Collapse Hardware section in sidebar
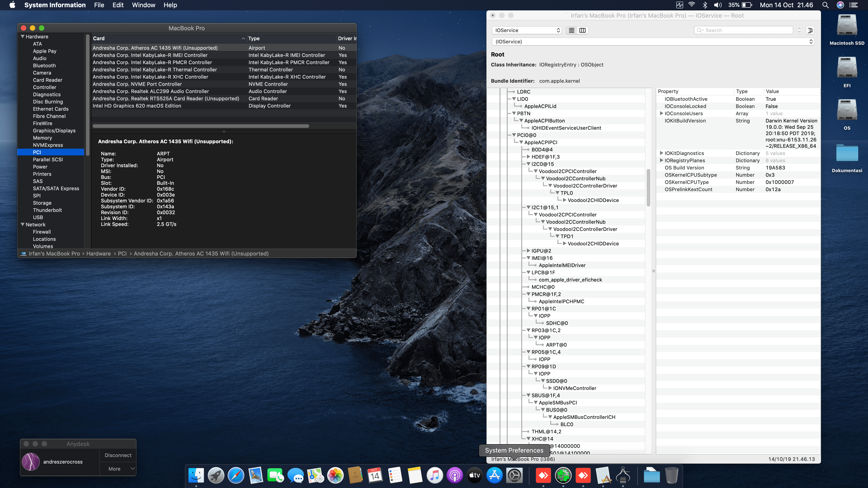 [23, 36]
